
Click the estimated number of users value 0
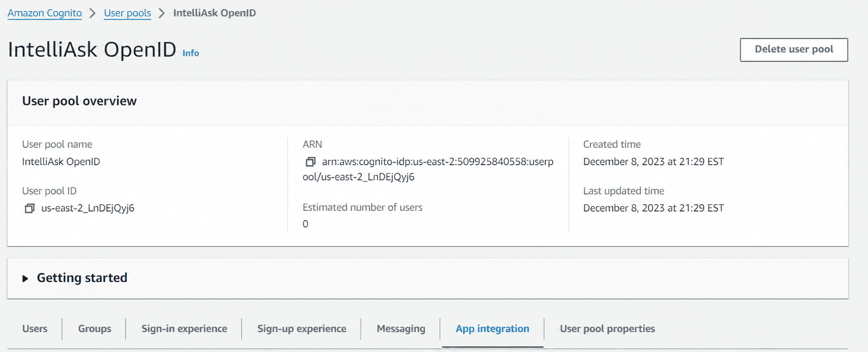tap(305, 224)
